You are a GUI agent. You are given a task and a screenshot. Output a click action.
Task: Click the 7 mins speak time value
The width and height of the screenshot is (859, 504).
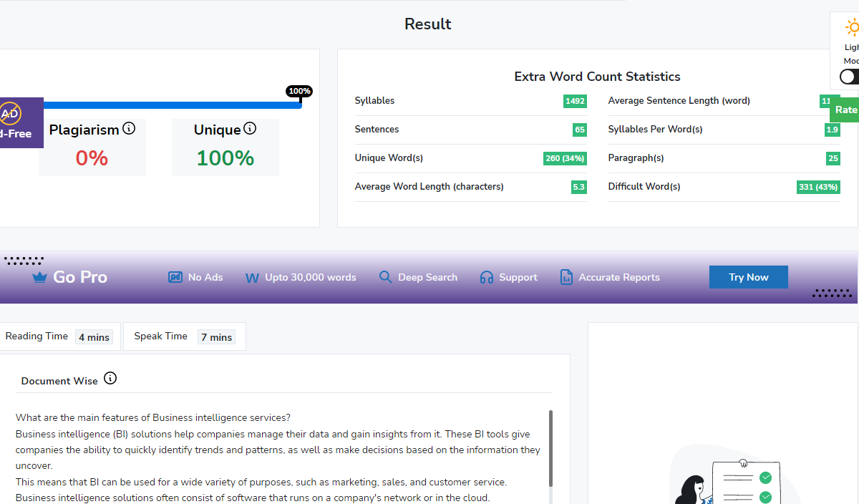point(216,337)
